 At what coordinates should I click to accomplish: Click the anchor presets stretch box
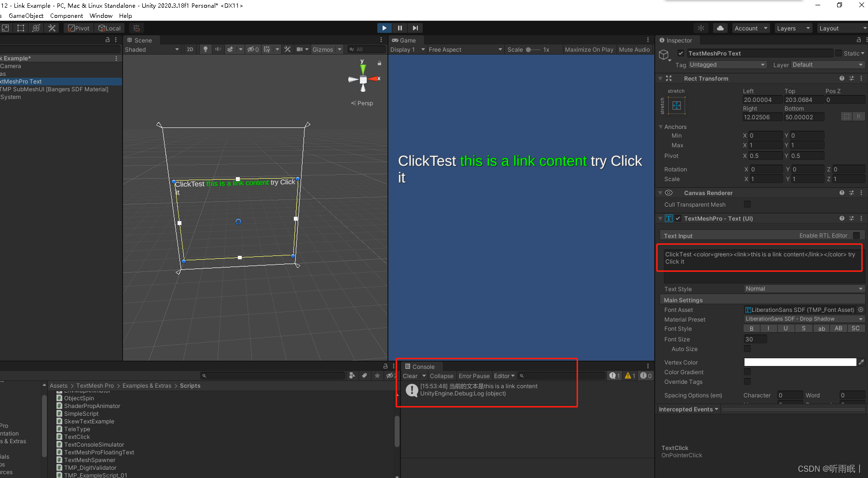(x=676, y=105)
